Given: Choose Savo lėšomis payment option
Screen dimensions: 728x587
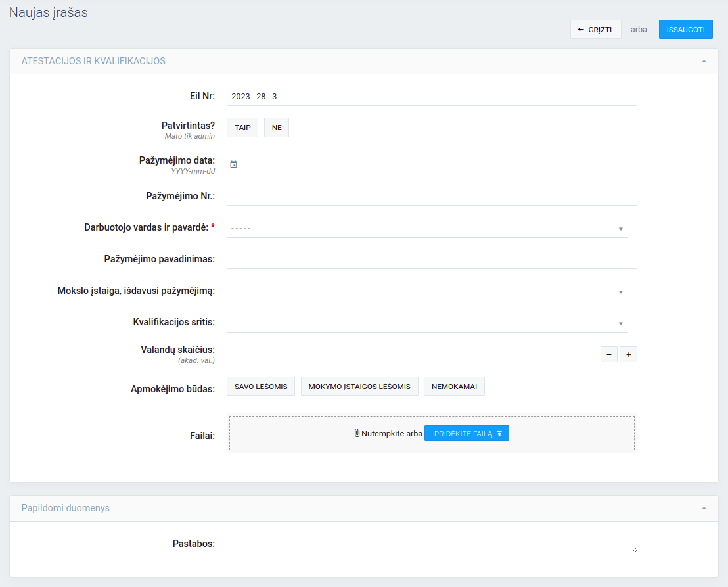Looking at the screenshot, I should coord(261,387).
